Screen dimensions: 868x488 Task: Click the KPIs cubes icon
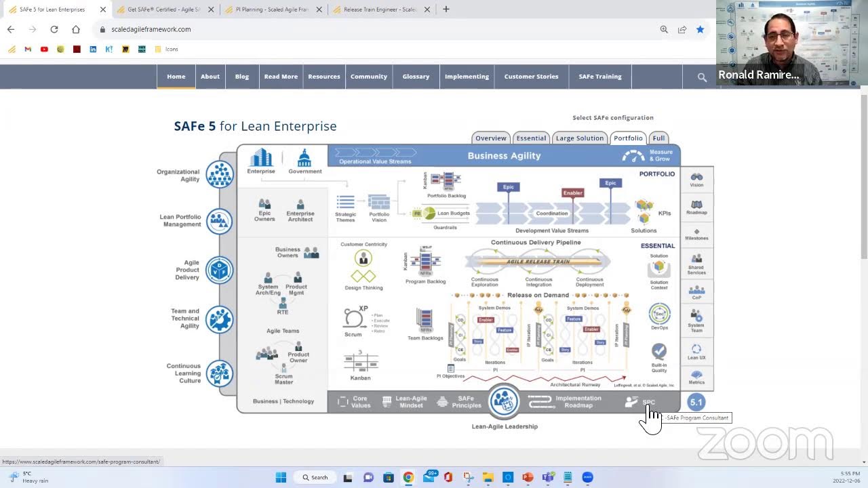pyautogui.click(x=644, y=211)
